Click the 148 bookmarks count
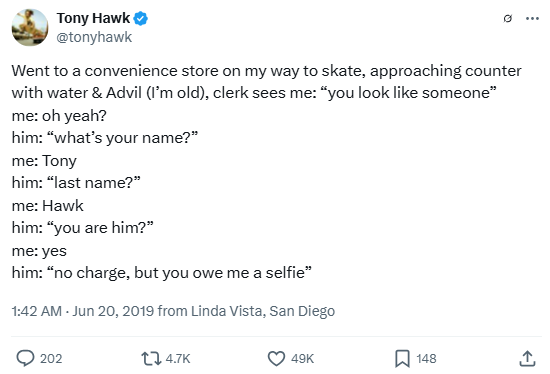The image size is (550, 374). (426, 359)
